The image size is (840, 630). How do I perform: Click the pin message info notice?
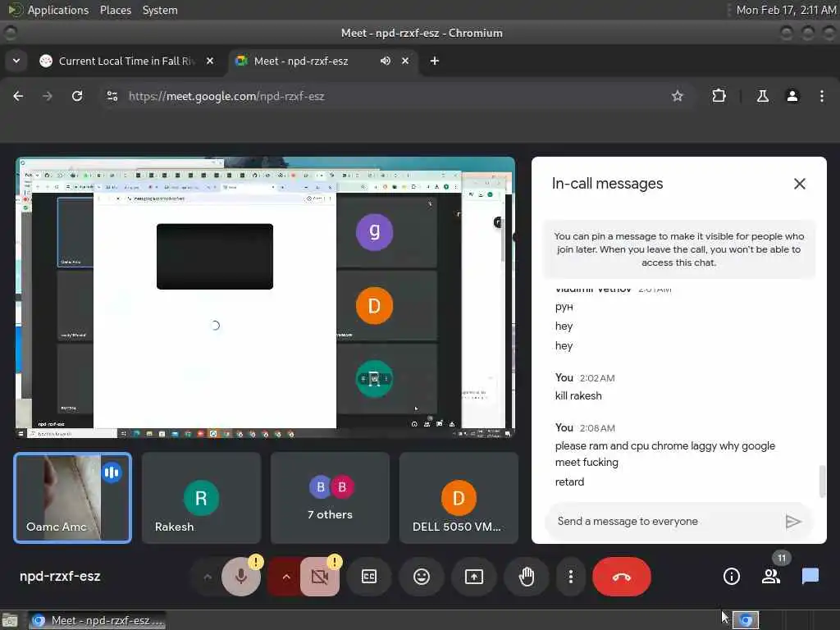678,249
